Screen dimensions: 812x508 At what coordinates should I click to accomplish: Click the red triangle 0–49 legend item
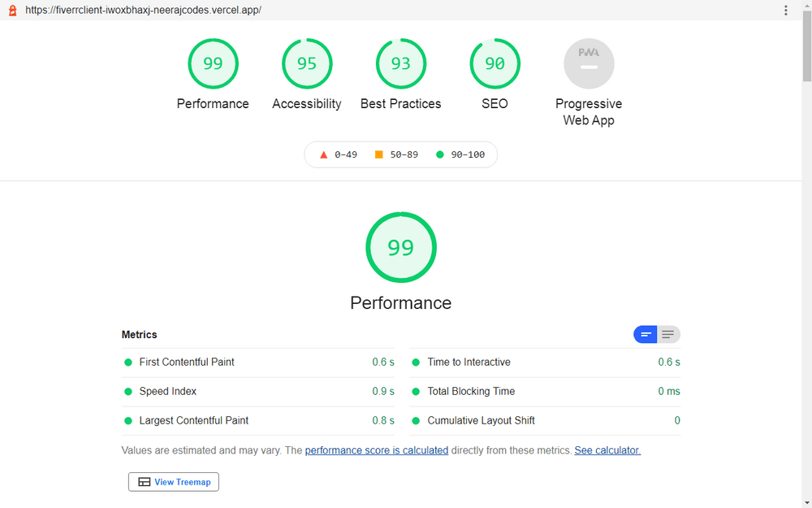pyautogui.click(x=338, y=154)
